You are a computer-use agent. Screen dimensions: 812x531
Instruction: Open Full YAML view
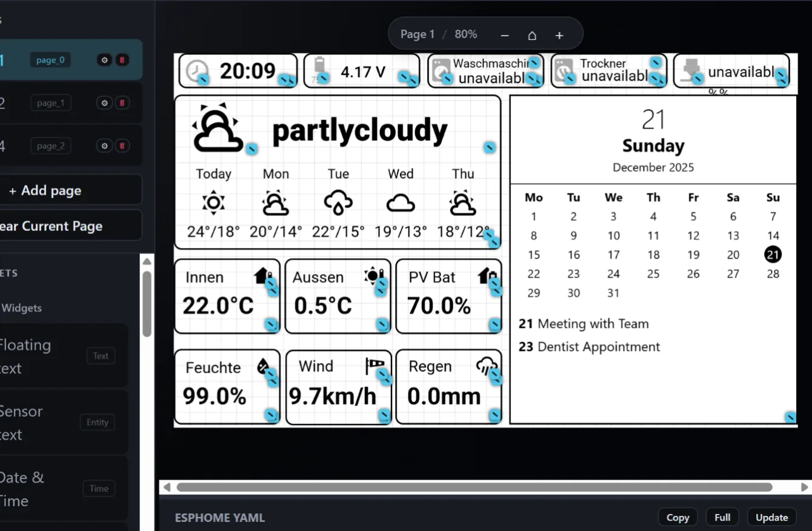(x=722, y=517)
